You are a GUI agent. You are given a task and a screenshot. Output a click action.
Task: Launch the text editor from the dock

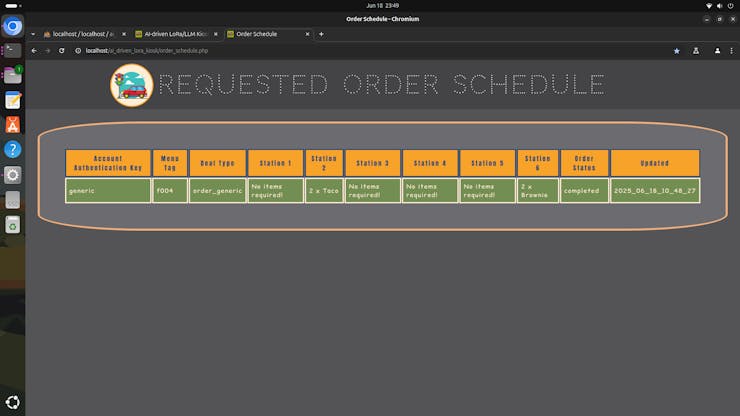[13, 100]
